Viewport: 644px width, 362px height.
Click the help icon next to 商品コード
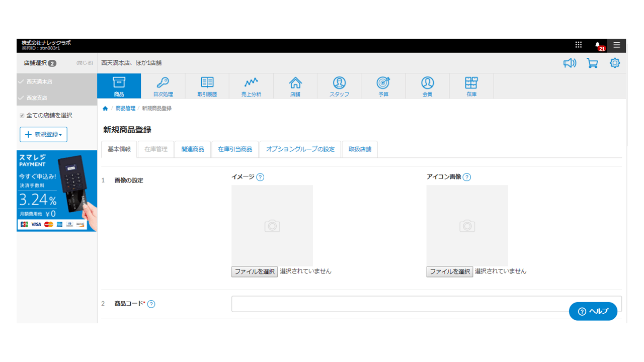pyautogui.click(x=151, y=304)
